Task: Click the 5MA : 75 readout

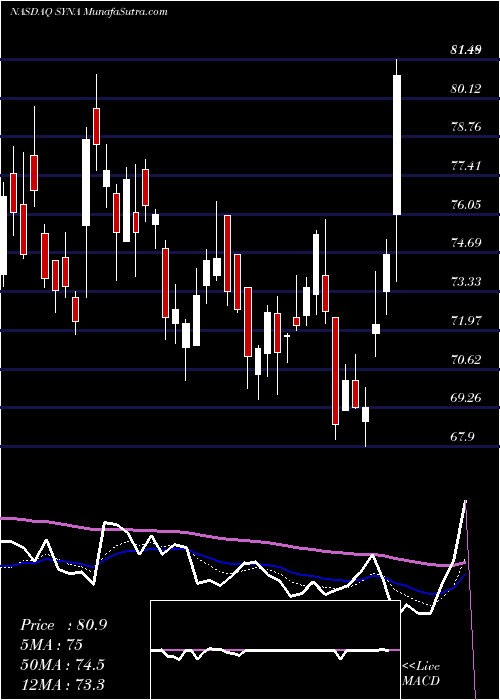Action: 52,645
